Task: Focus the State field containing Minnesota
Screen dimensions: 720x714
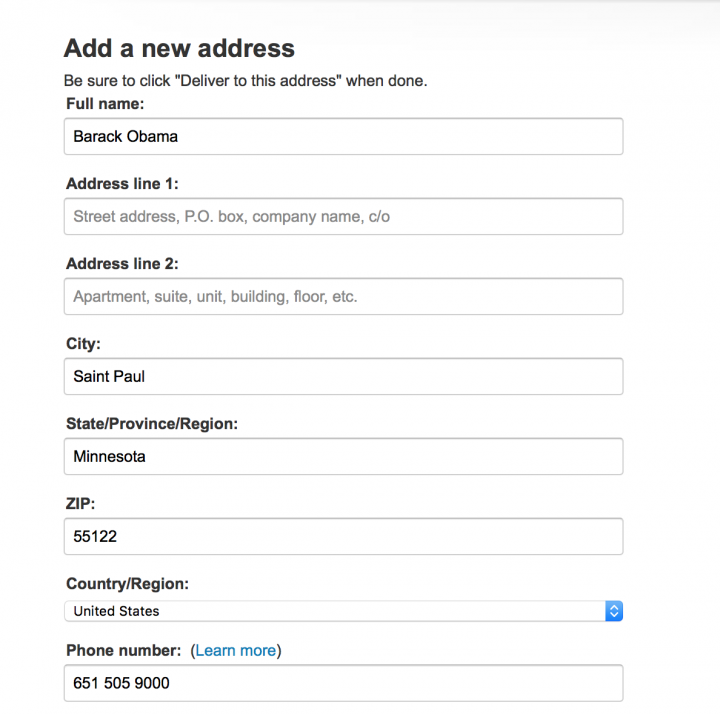Action: tap(343, 456)
